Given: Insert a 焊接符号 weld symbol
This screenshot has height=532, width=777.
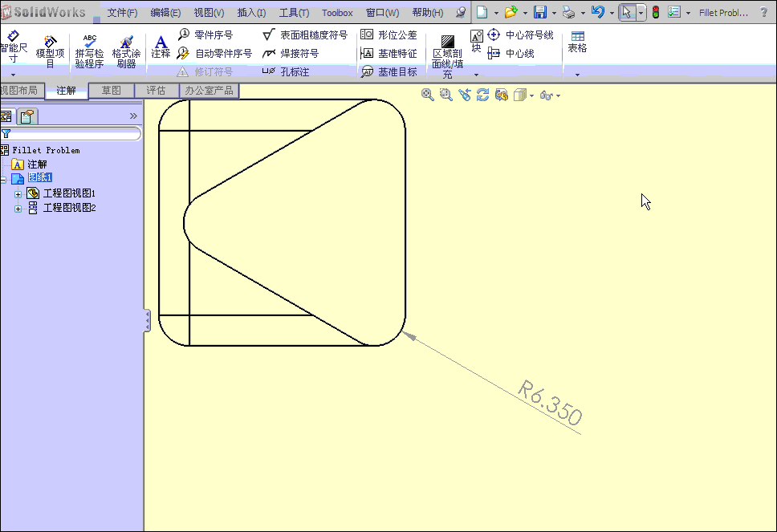Looking at the screenshot, I should coord(295,54).
